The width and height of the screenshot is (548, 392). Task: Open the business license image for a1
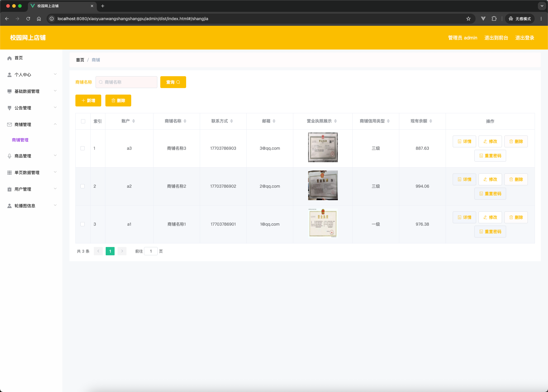323,223
